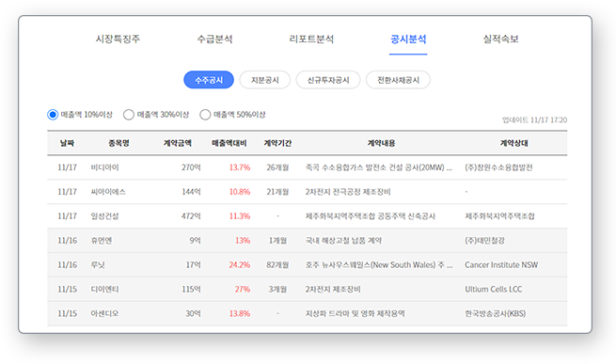Screen dimensions: 616x364
Task: Click the 472억 contract amount
Action: click(191, 216)
